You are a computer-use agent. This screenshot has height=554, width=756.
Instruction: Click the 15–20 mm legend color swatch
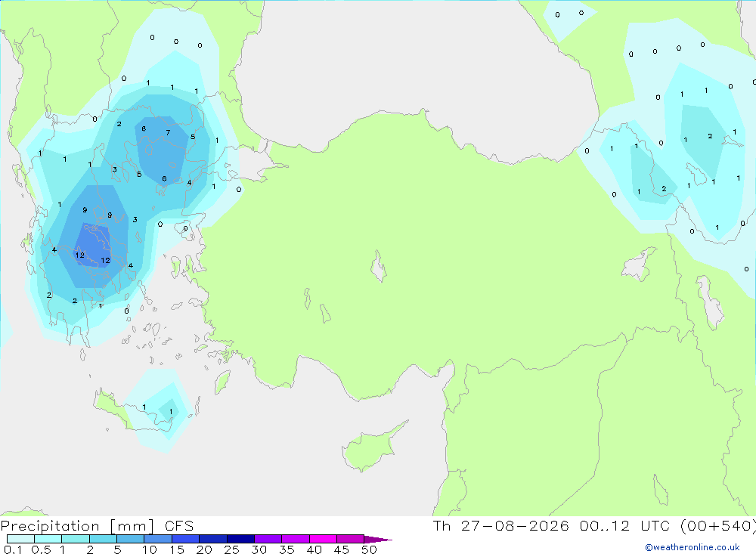tap(185, 539)
